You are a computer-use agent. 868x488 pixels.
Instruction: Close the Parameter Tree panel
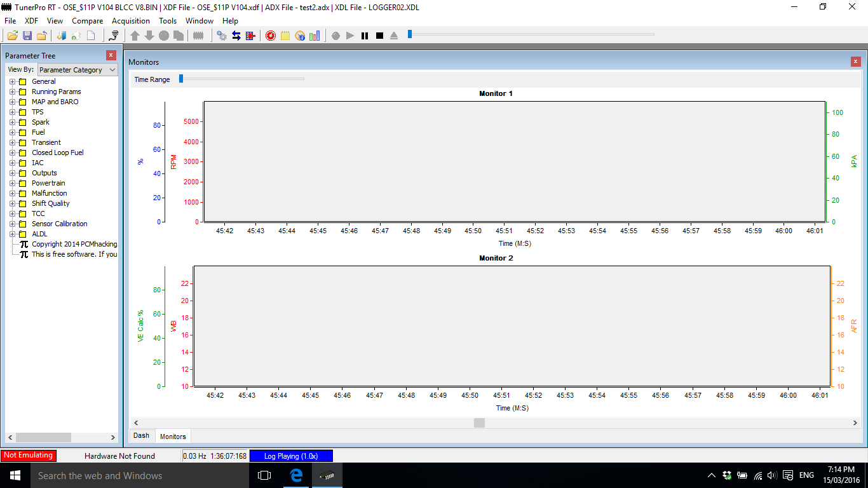coord(111,55)
